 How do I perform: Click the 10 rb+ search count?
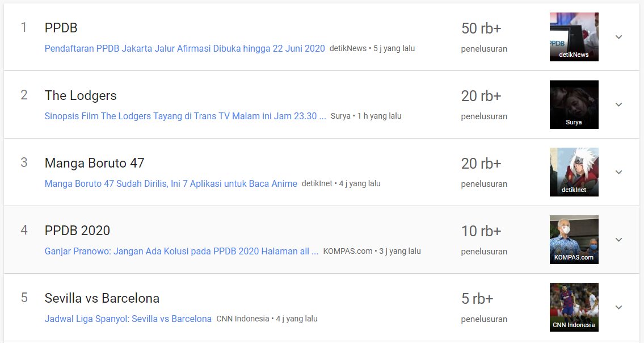pyautogui.click(x=481, y=231)
